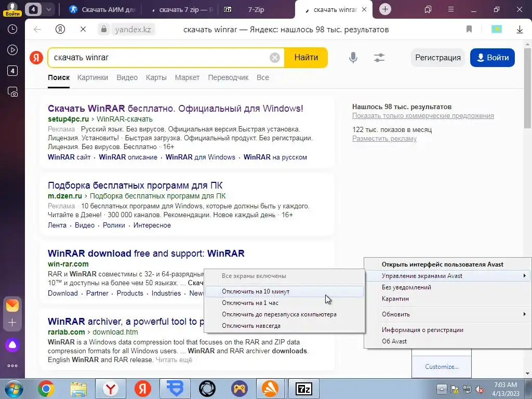The image size is (532, 399).
Task: Expand the Обновить submenu arrow
Action: pyautogui.click(x=525, y=314)
